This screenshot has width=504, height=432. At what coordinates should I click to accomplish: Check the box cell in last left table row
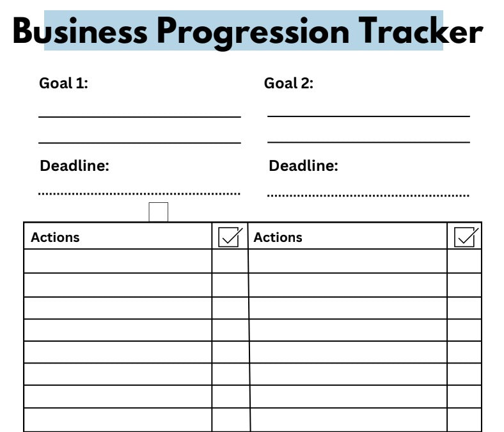(230, 419)
